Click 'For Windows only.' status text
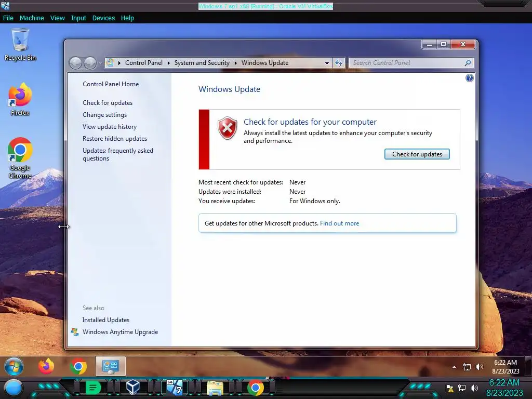This screenshot has height=399, width=532. point(314,201)
